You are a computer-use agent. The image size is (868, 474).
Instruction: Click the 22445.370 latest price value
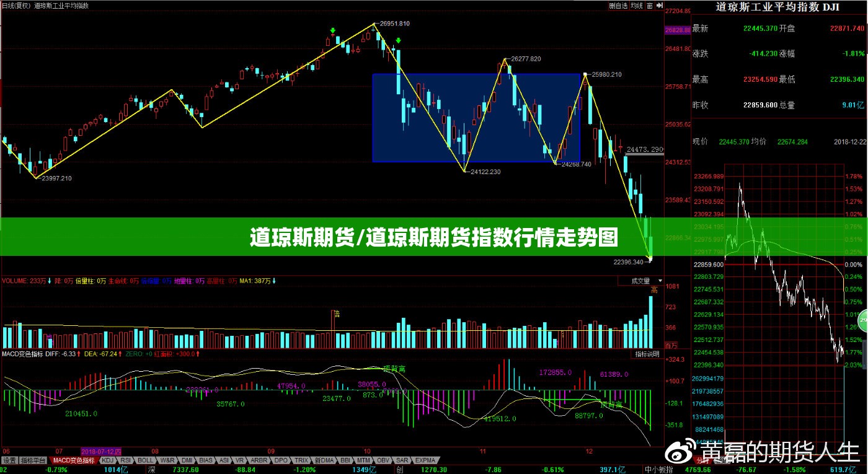point(760,28)
